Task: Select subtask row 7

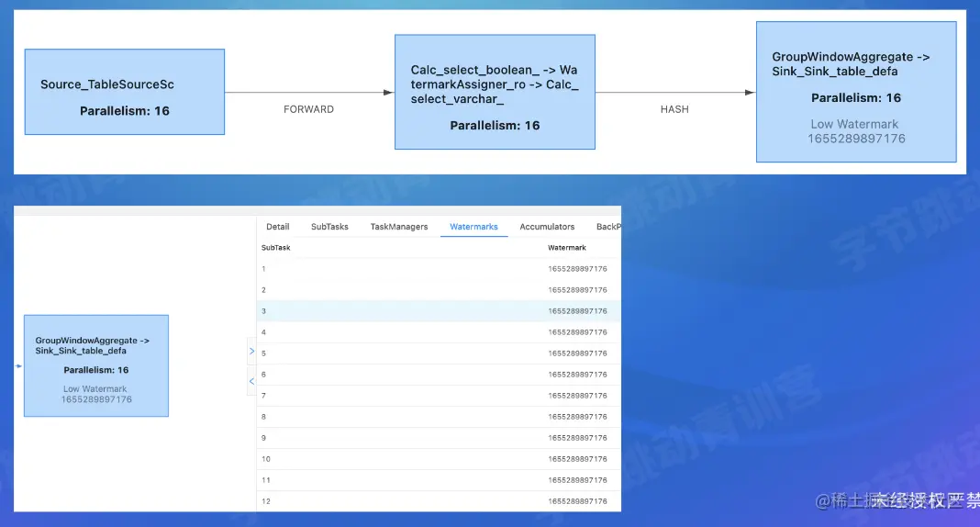Action: tap(439, 396)
